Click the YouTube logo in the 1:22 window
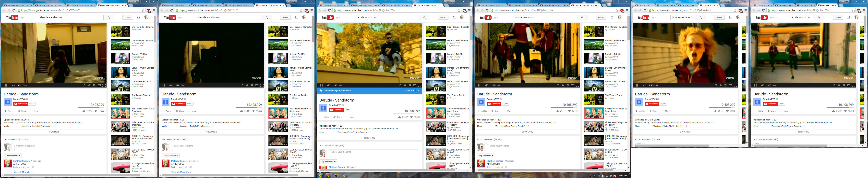Viewport: 868px width, 178px height. click(12, 18)
